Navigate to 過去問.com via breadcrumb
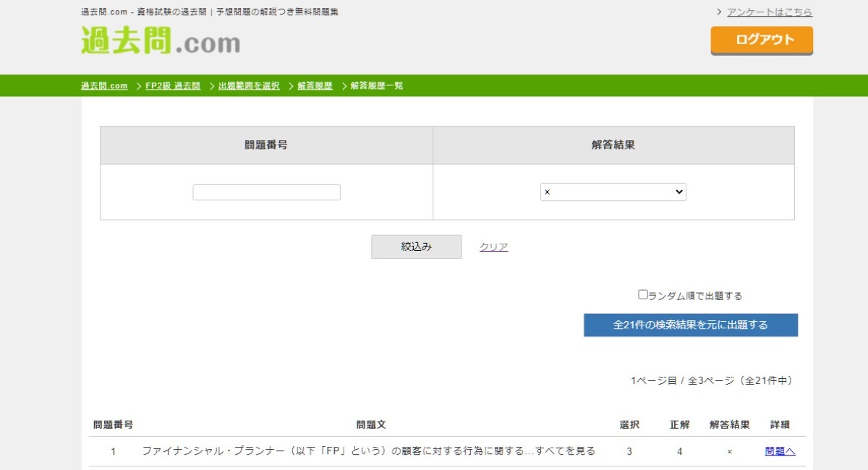 pyautogui.click(x=103, y=85)
